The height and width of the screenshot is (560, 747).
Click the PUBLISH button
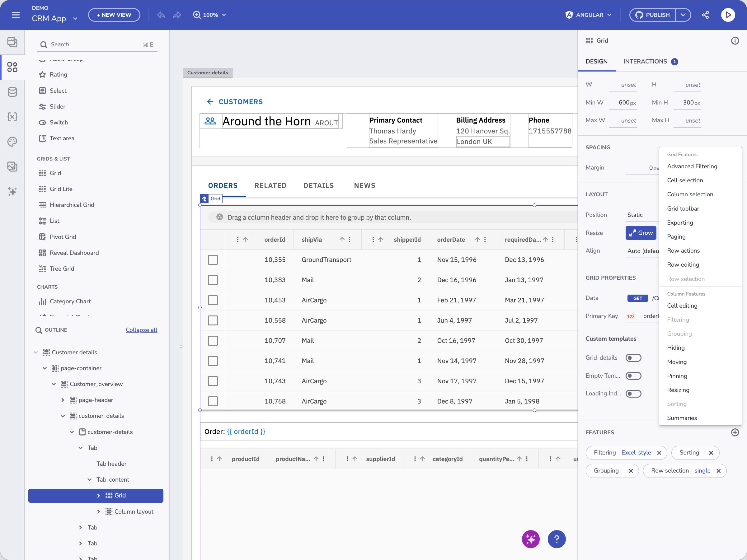[x=652, y=15]
